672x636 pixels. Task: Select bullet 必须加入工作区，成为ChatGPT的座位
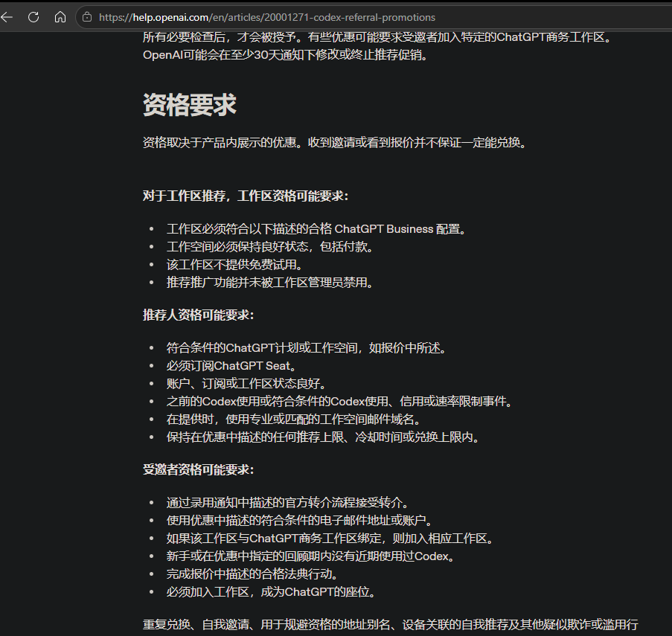tap(272, 592)
